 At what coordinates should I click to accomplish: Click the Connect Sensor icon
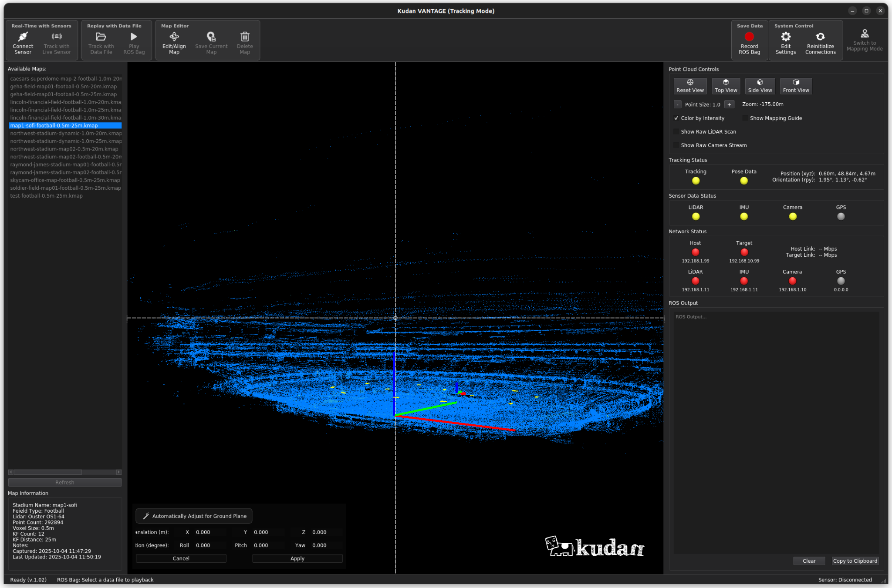tap(23, 37)
